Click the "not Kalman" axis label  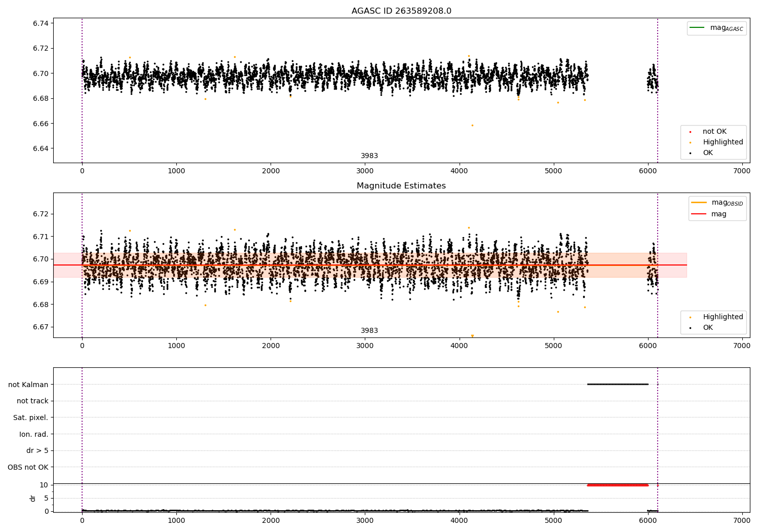click(28, 385)
